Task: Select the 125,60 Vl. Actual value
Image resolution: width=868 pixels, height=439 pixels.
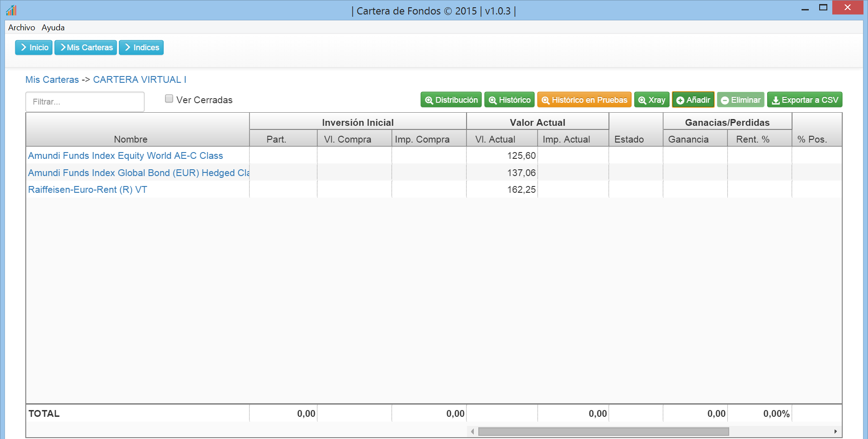Action: point(521,156)
